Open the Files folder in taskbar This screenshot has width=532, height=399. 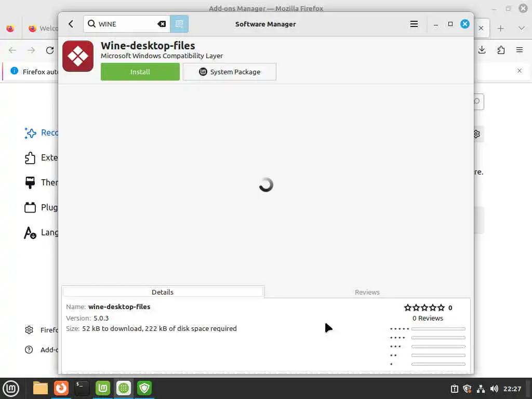point(41,388)
